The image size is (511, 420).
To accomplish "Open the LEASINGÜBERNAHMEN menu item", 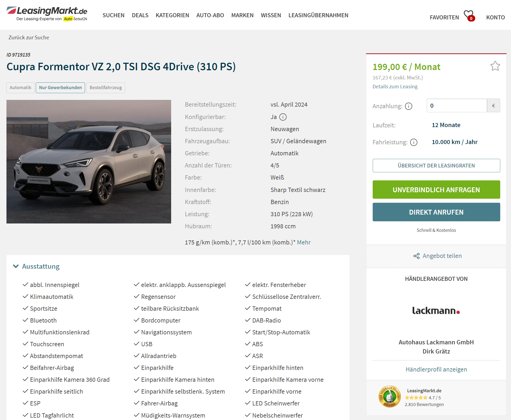I will tap(318, 15).
